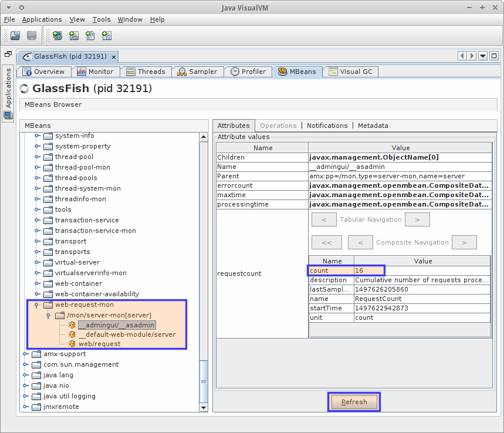The width and height of the screenshot is (504, 433).
Task: Click the Refresh button
Action: pyautogui.click(x=354, y=402)
